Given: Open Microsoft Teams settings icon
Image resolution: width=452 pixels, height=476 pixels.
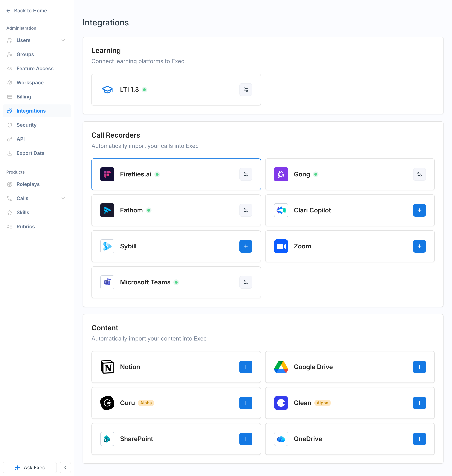Looking at the screenshot, I should [246, 282].
